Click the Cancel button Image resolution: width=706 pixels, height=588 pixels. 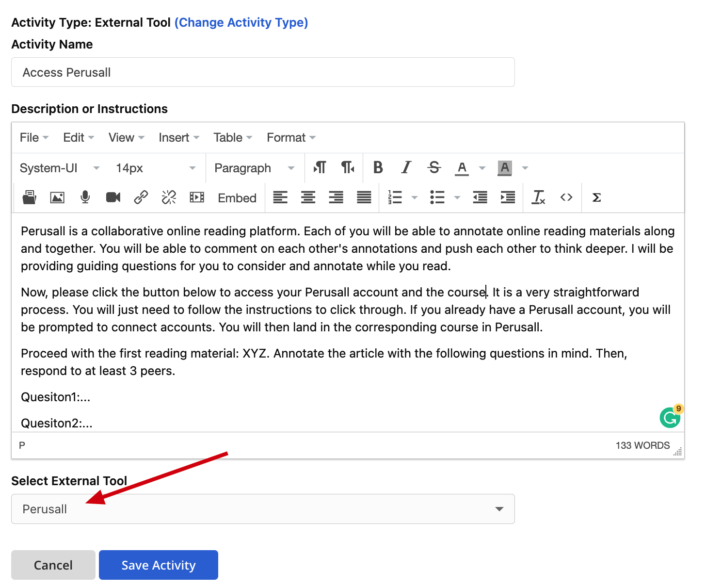coord(53,565)
